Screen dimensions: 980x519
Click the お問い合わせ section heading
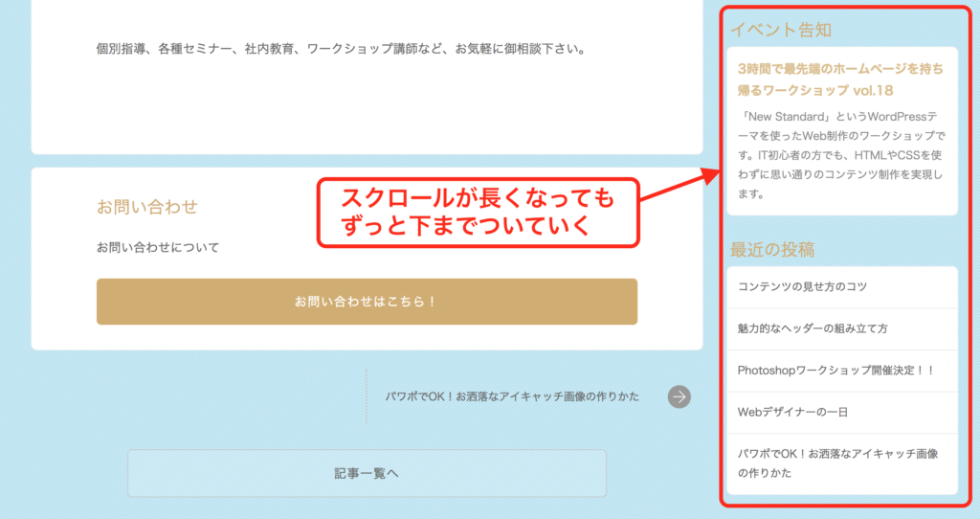146,207
